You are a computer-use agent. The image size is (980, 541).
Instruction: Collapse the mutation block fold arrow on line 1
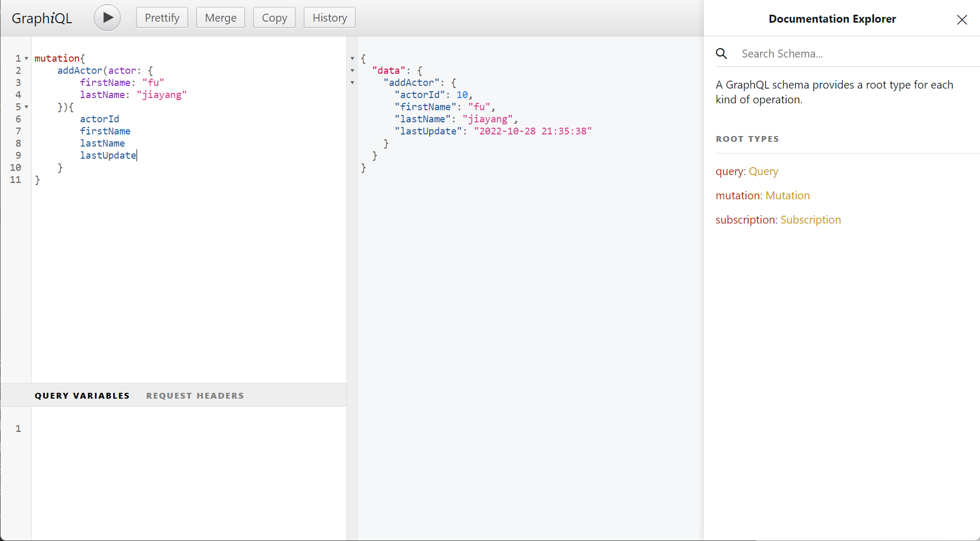pos(26,59)
